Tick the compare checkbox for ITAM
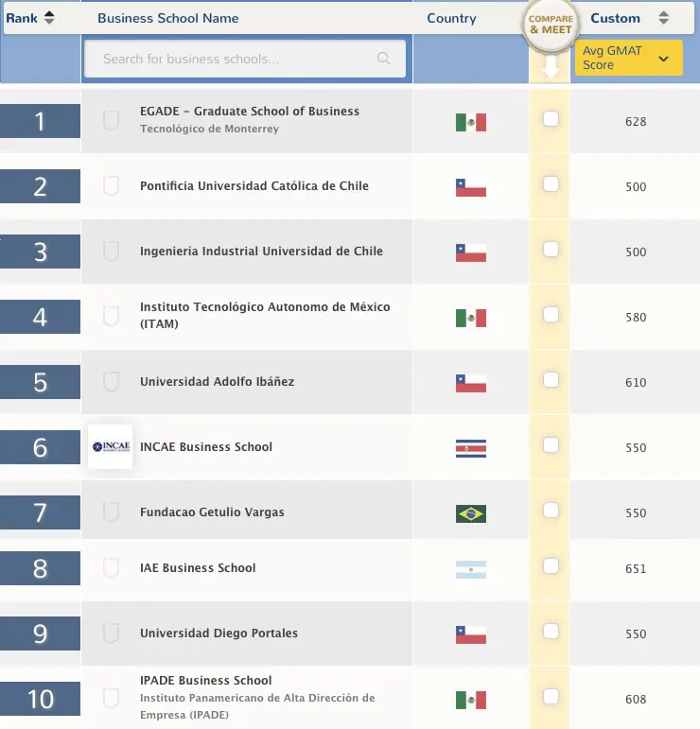 [x=551, y=314]
